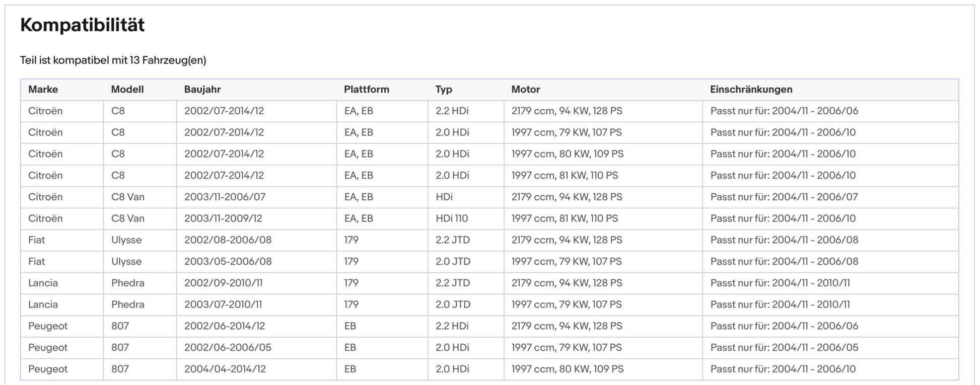Viewport: 980px width, 385px height.
Task: Select the Typ column header
Action: (x=443, y=90)
